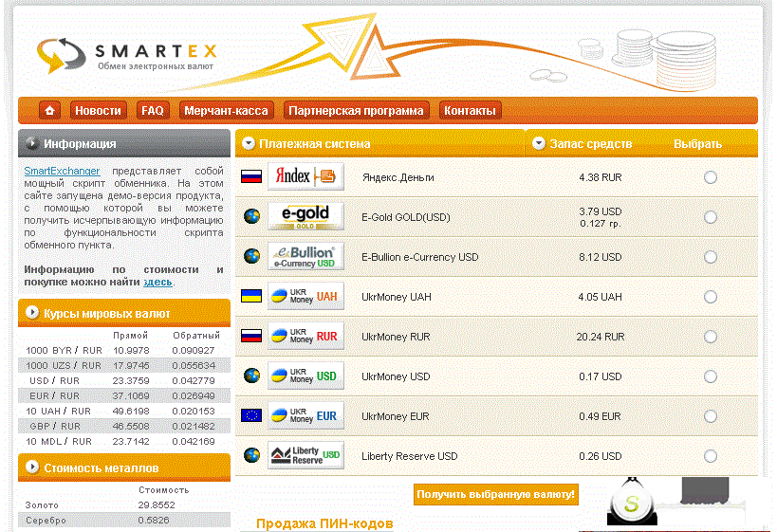Select UkrMoney RUR radio button
This screenshot has width=777, height=532.
(710, 337)
